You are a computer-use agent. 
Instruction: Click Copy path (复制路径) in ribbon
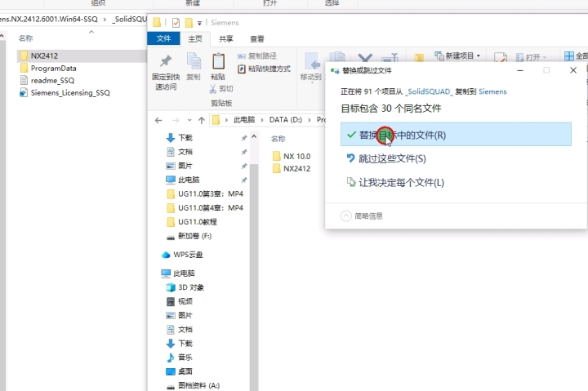coord(257,56)
